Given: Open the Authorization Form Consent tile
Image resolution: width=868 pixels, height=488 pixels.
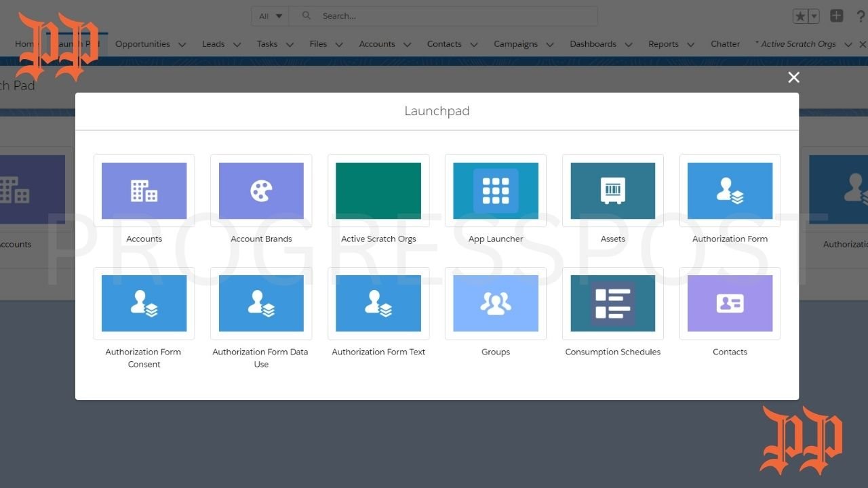Looking at the screenshot, I should click(144, 304).
